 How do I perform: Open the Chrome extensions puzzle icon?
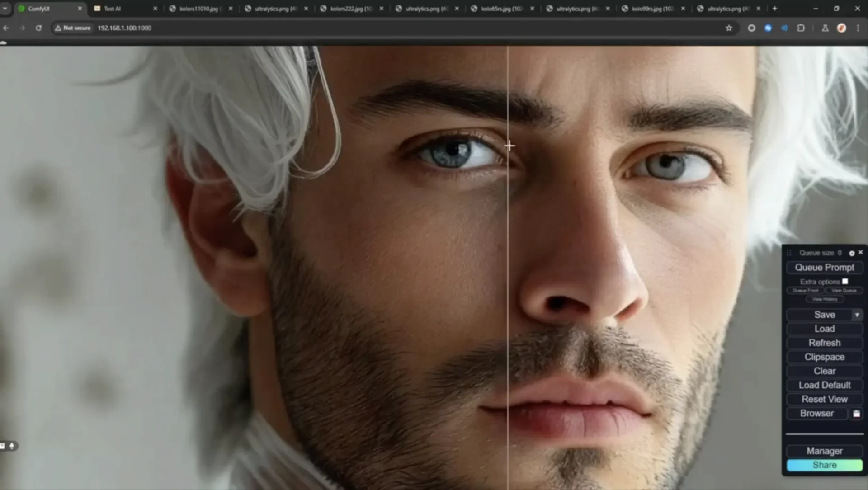[x=801, y=28]
